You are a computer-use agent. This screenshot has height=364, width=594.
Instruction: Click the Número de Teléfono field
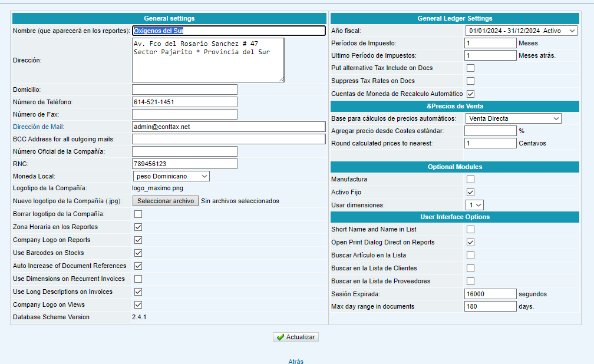(x=184, y=102)
